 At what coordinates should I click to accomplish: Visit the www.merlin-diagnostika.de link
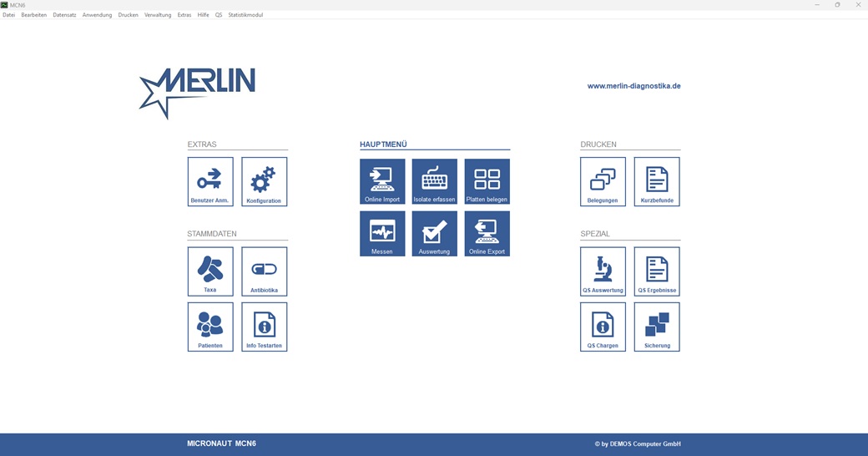pyautogui.click(x=633, y=86)
